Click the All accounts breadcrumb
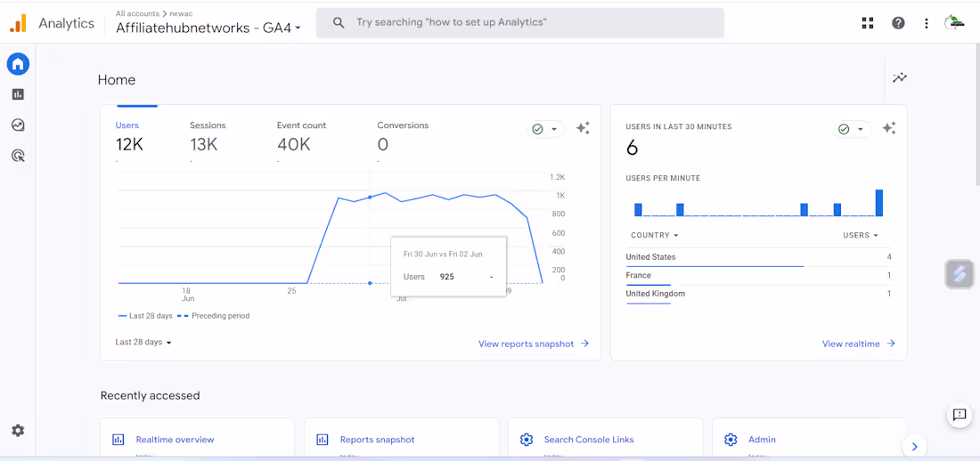This screenshot has height=461, width=980. (139, 12)
